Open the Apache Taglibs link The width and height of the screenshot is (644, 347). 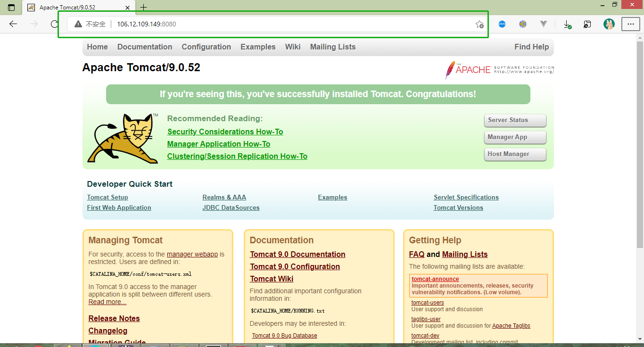(511, 326)
